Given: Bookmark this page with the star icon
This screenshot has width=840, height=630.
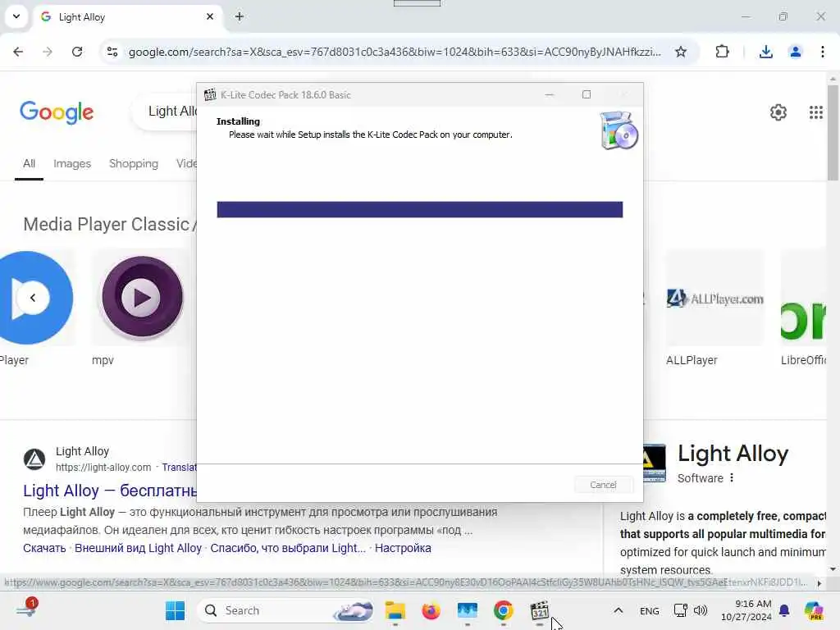Looking at the screenshot, I should click(x=680, y=52).
